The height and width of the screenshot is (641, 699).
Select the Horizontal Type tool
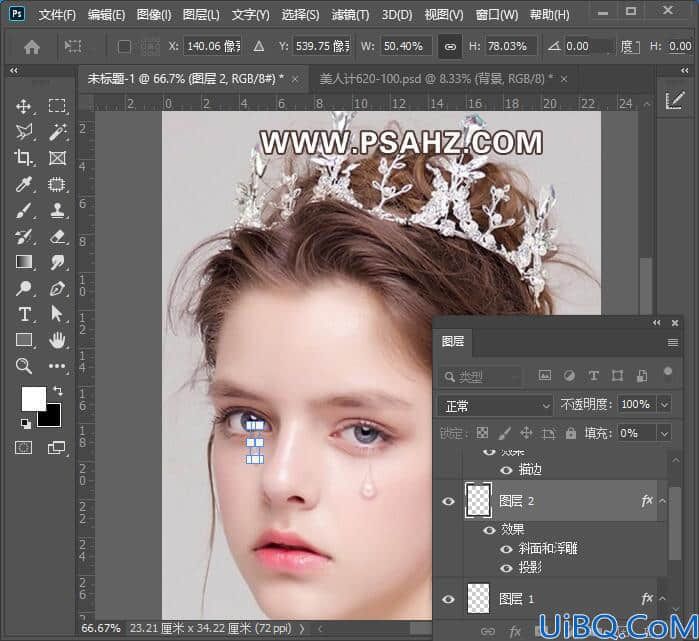(x=25, y=314)
